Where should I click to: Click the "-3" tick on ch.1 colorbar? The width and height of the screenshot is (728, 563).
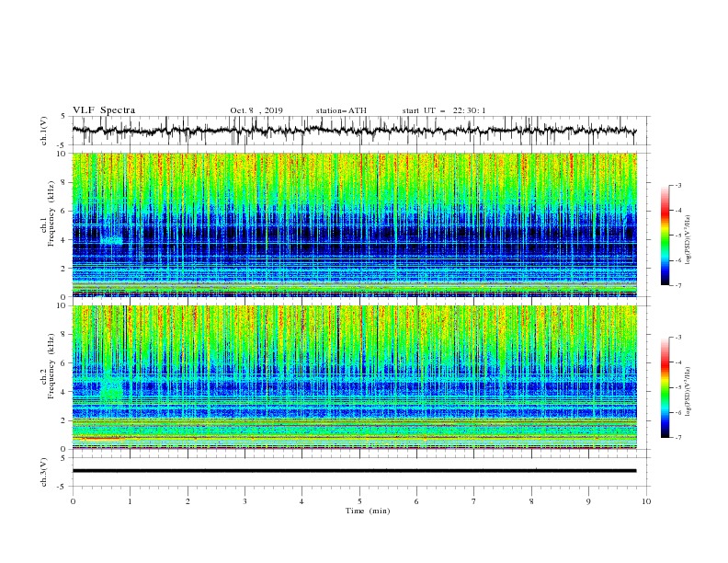(678, 185)
